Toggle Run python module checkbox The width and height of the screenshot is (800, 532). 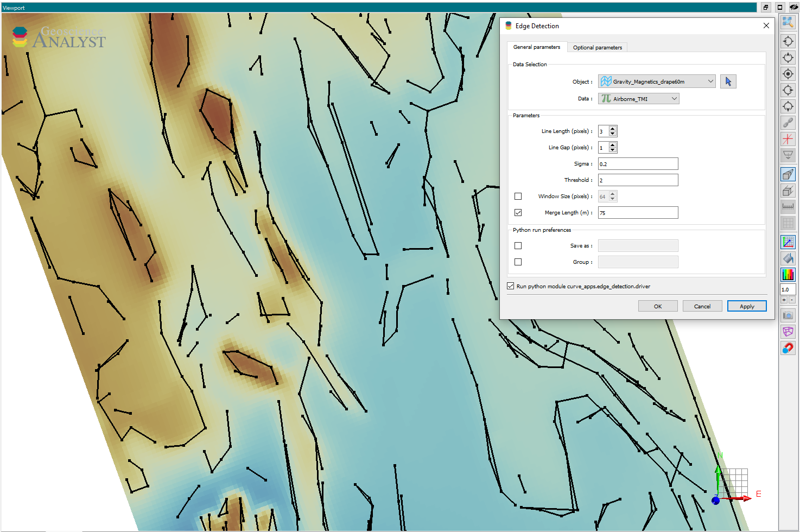pos(511,286)
